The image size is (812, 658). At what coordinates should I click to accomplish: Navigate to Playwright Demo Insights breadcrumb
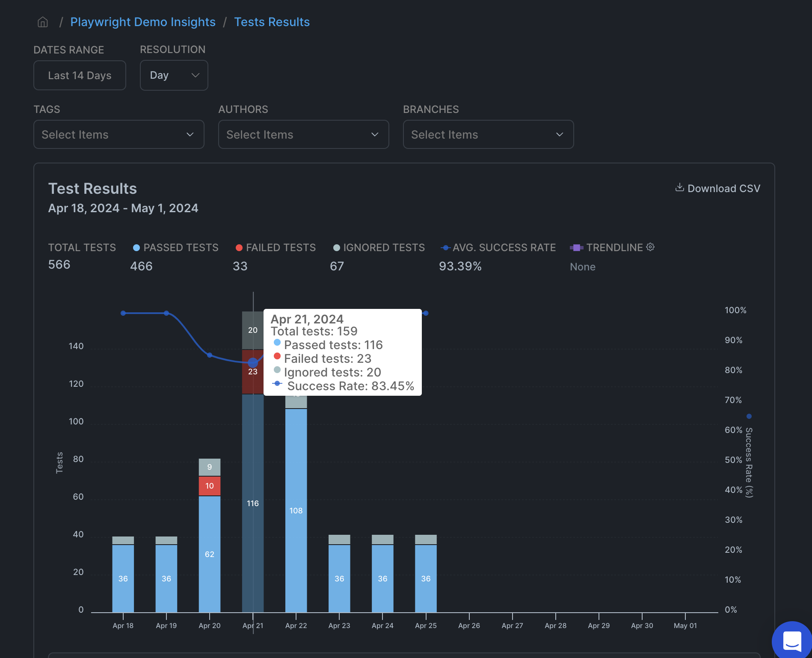143,22
